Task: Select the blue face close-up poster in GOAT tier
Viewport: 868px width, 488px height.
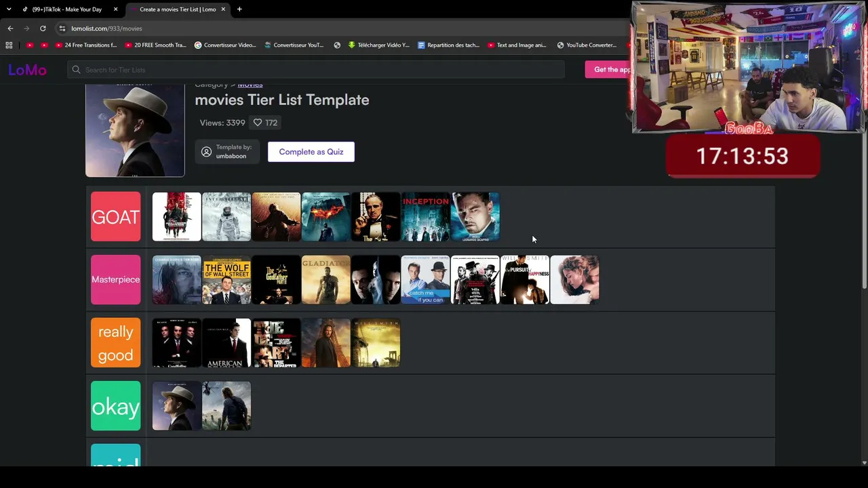Action: click(476, 217)
